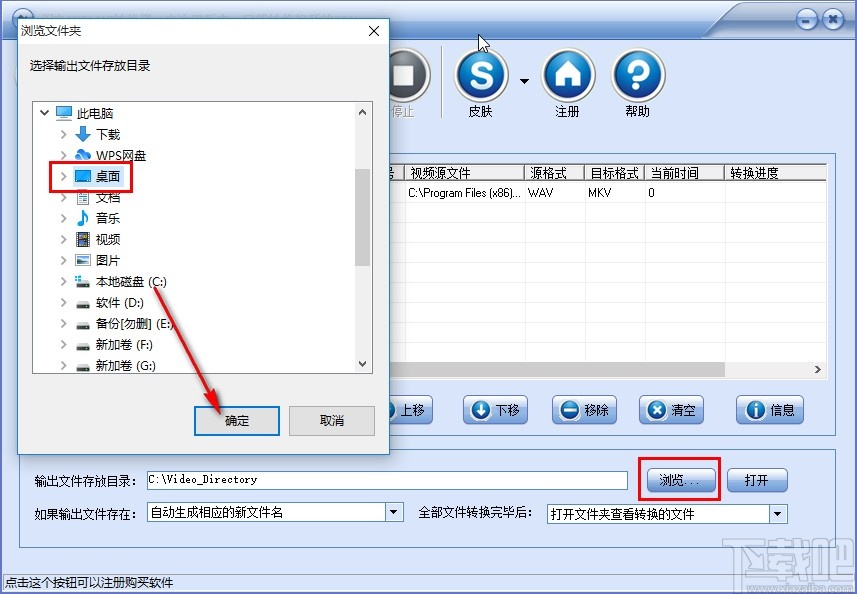Expand the 本地磁盘 (C:) tree node
This screenshot has width=857, height=594.
63,281
